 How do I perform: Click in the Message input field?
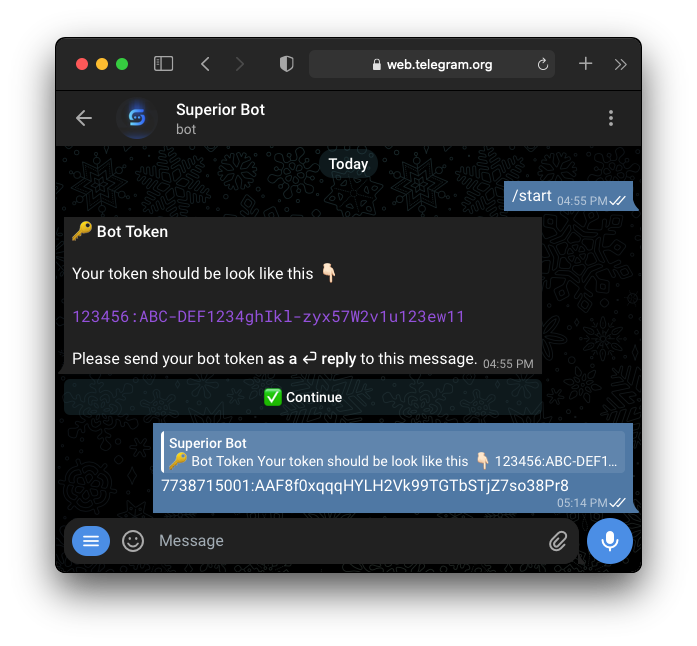pos(349,541)
